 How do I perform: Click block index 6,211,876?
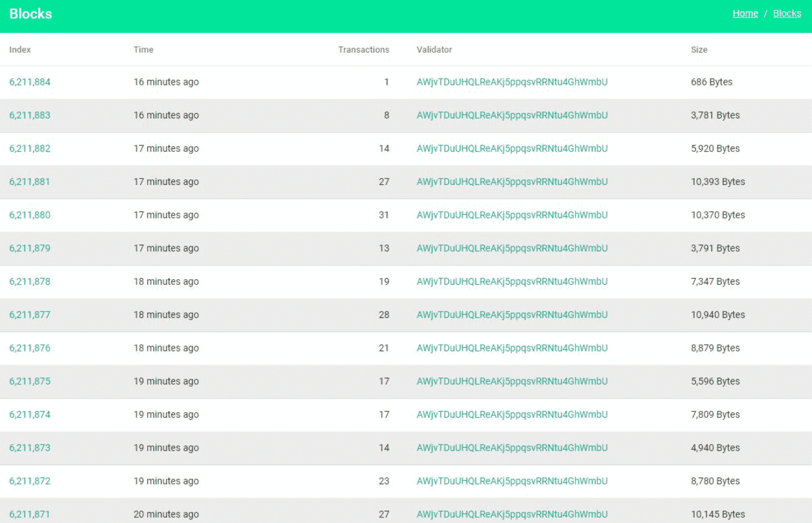[30, 348]
